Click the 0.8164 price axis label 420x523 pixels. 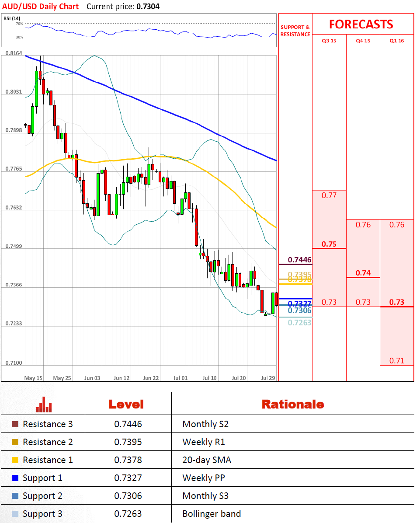tap(14, 53)
